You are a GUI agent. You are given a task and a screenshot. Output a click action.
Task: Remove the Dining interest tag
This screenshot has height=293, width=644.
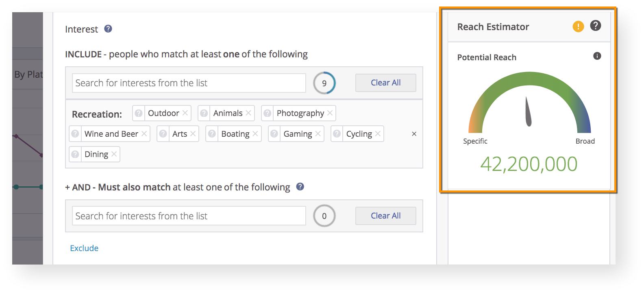114,154
